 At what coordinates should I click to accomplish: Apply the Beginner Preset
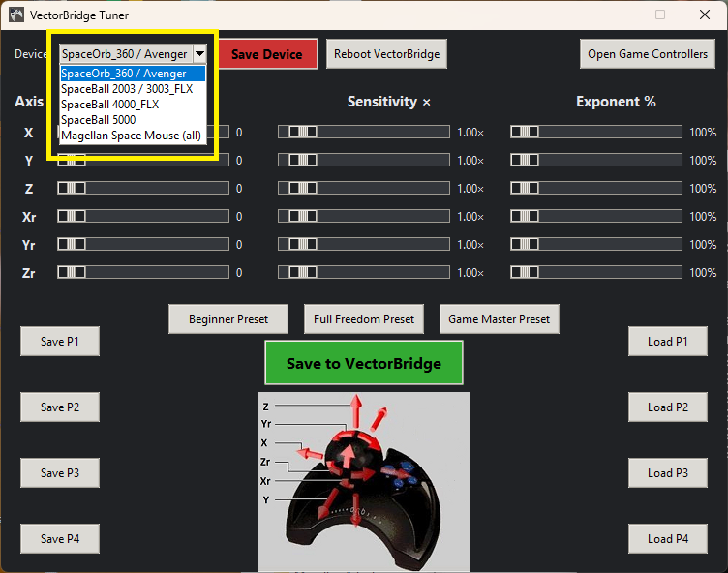point(230,318)
